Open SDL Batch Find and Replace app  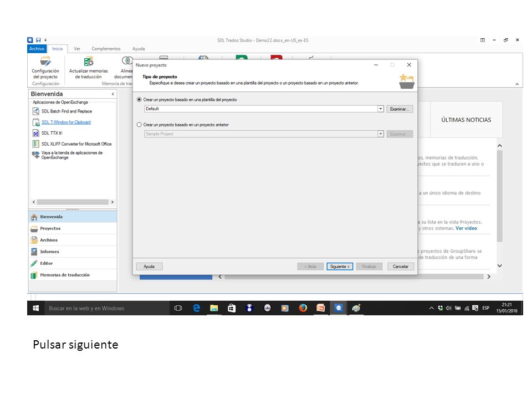click(66, 111)
